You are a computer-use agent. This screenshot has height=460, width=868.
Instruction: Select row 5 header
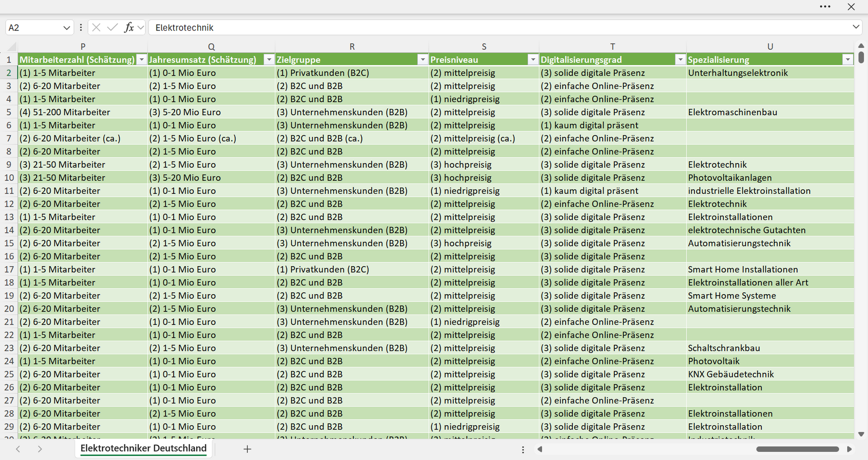(x=9, y=112)
